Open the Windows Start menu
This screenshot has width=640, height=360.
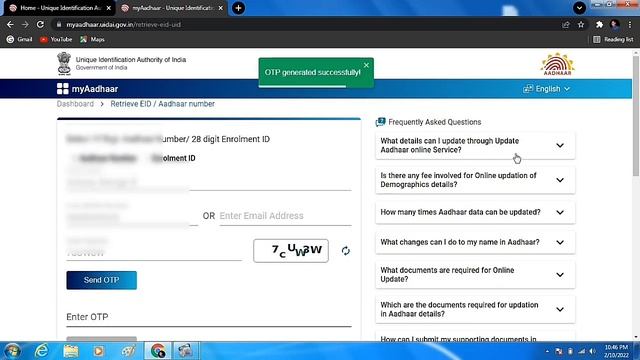pos(11,351)
